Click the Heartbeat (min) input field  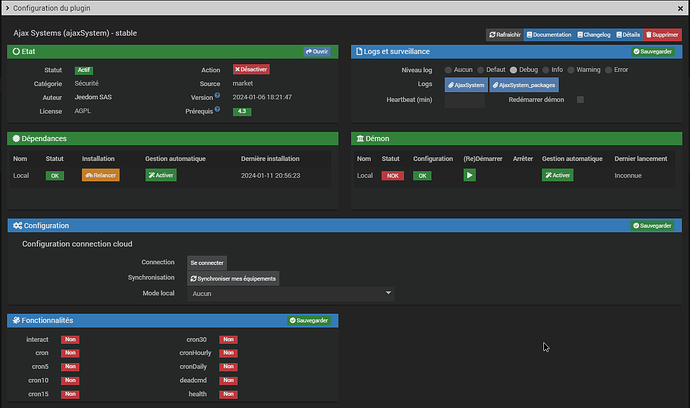[465, 100]
